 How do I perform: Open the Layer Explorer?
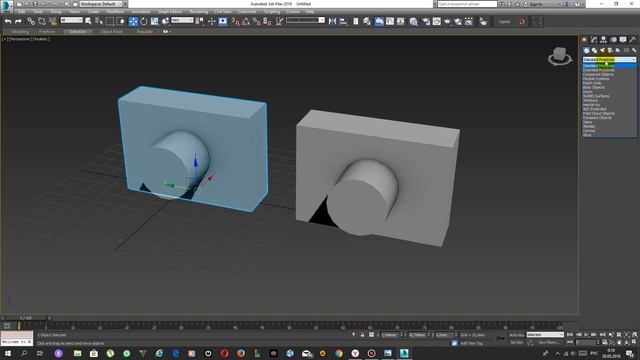[x=367, y=21]
